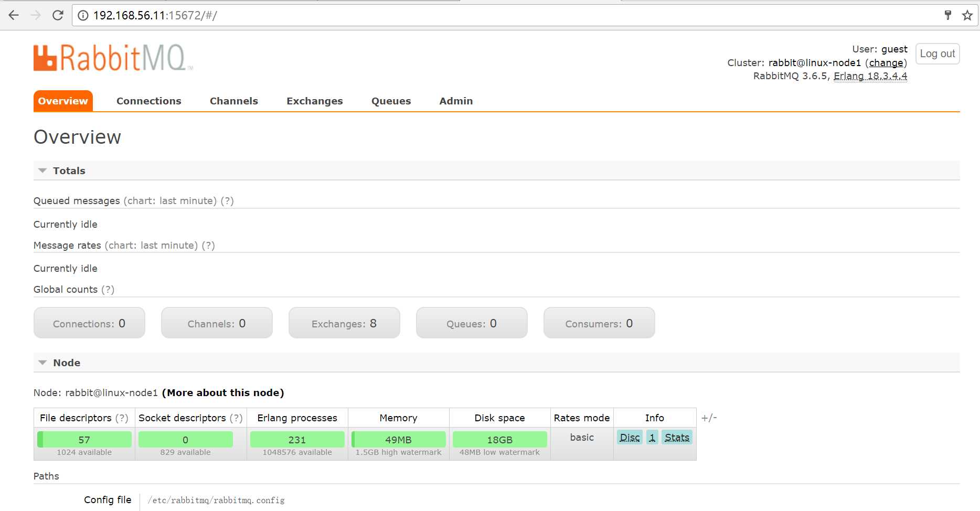Open help for Message rates

click(x=208, y=245)
